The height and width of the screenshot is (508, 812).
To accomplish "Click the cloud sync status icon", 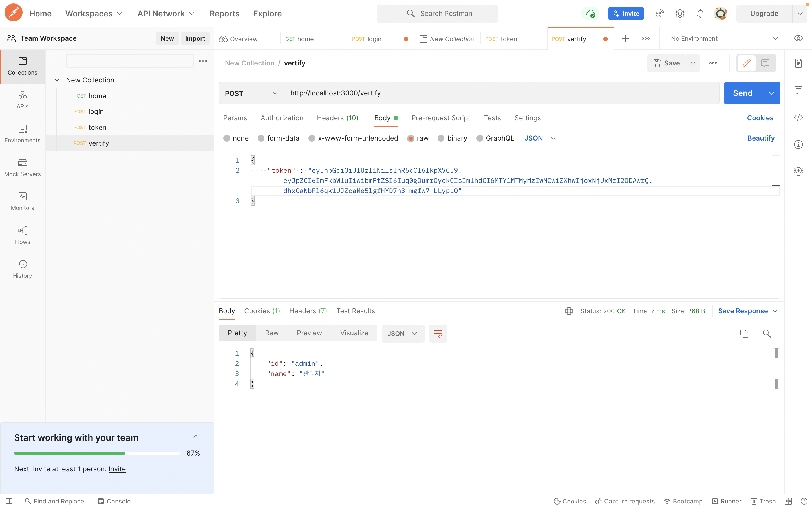I will tap(590, 14).
